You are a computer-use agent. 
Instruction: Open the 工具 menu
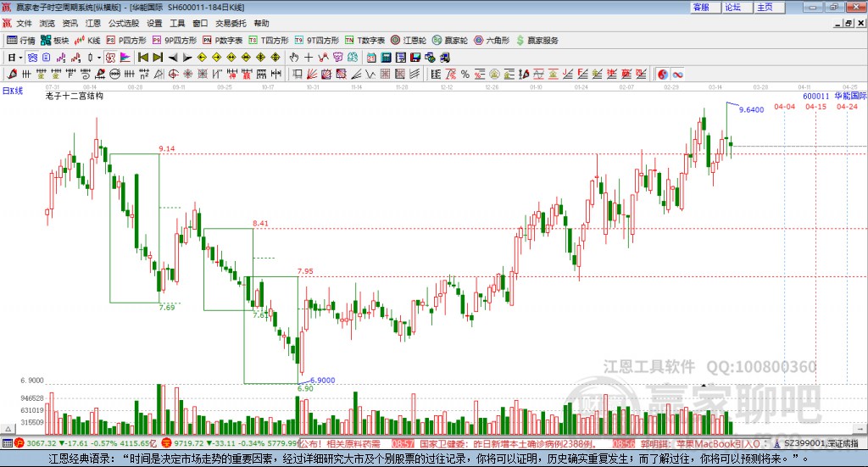pyautogui.click(x=177, y=23)
